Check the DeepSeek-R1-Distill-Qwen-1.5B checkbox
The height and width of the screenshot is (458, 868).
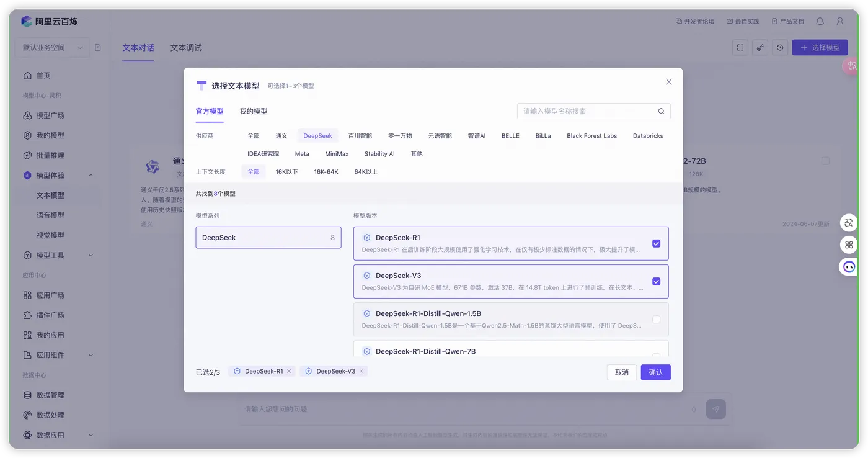pyautogui.click(x=656, y=320)
